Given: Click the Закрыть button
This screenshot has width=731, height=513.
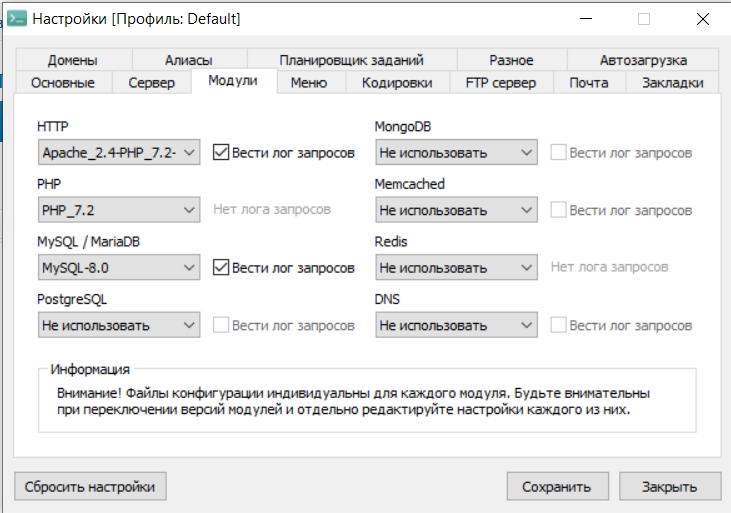Looking at the screenshot, I should pos(669,487).
